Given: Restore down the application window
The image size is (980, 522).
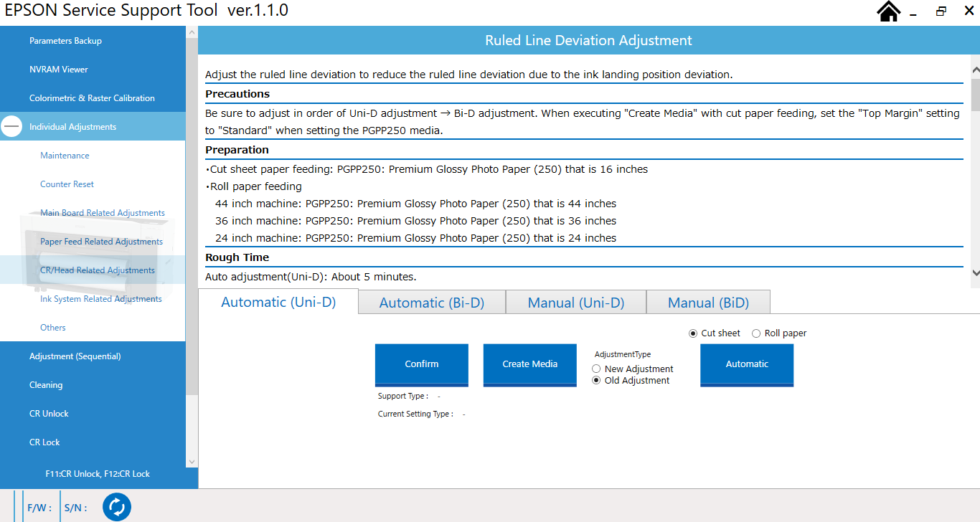Looking at the screenshot, I should click(x=941, y=11).
